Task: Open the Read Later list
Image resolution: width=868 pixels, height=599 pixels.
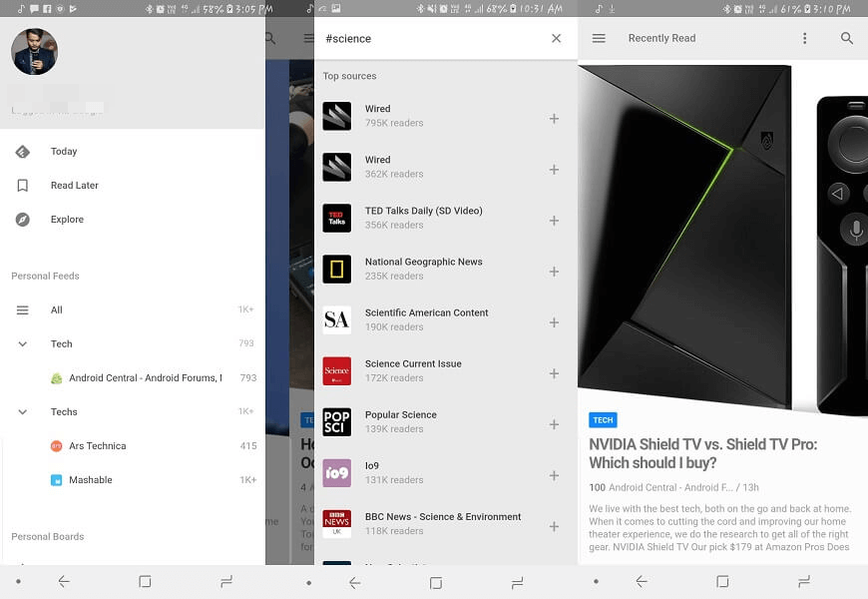Action: click(133, 185)
